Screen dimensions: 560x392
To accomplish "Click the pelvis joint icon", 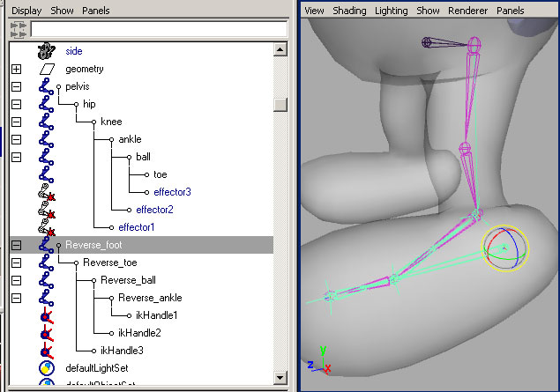I will [47, 86].
